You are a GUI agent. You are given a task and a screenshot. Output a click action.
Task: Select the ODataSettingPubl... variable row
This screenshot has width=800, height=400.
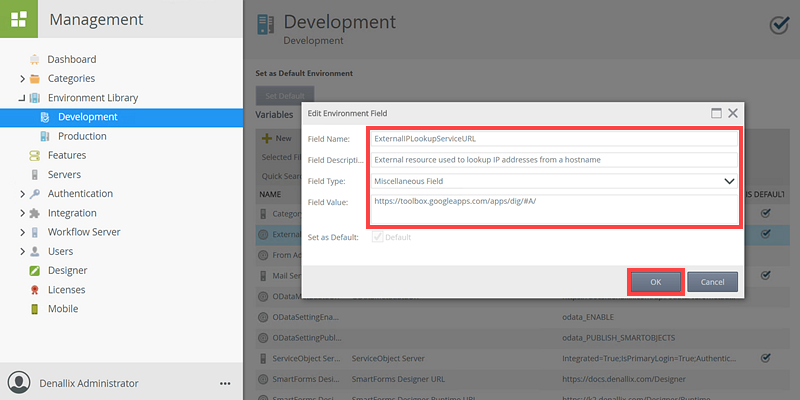point(520,338)
